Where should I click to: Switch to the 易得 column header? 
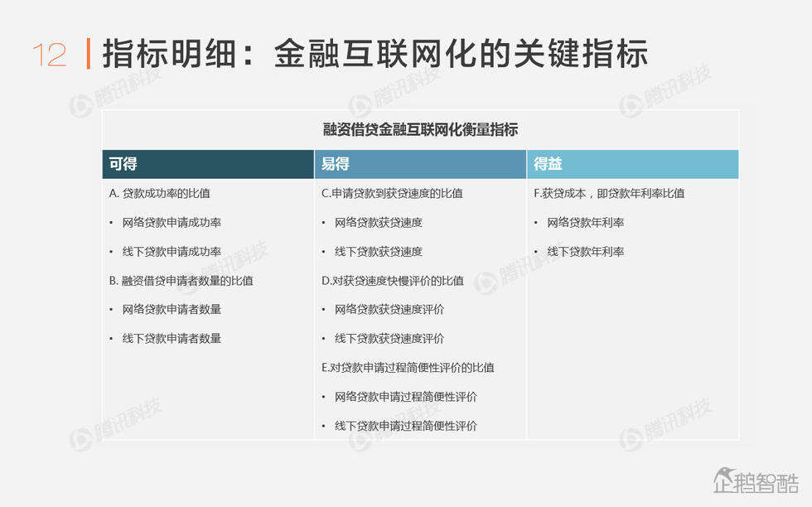click(336, 164)
